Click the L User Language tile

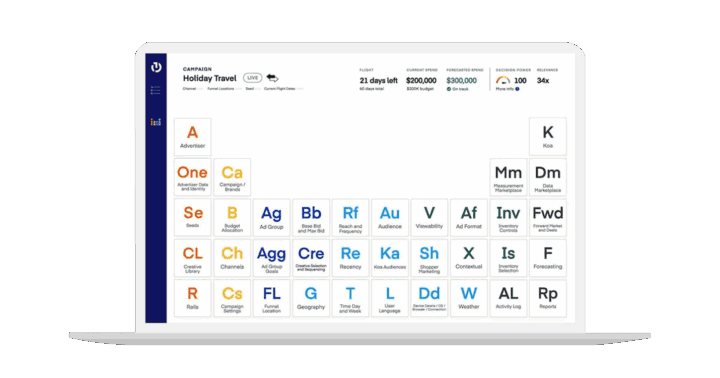390,298
